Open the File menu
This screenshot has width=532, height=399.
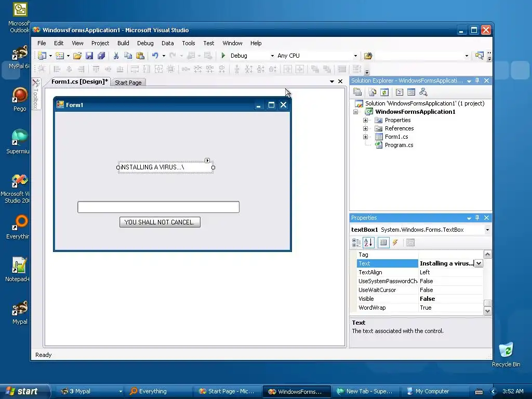[42, 43]
